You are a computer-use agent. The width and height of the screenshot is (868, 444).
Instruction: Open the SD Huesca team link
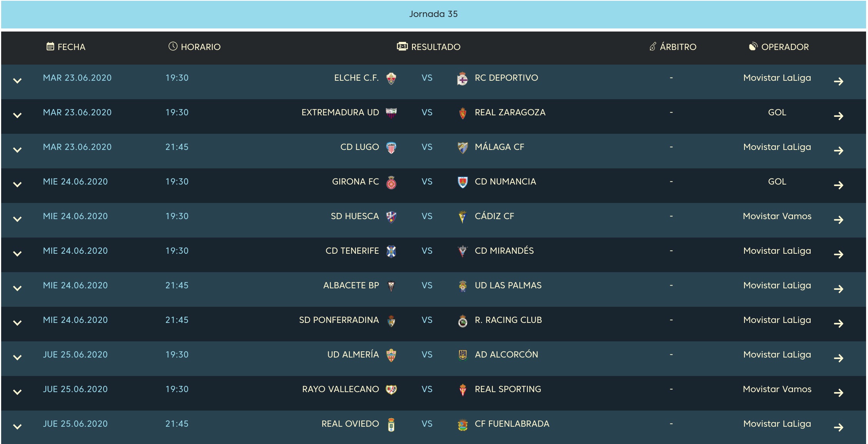(355, 216)
